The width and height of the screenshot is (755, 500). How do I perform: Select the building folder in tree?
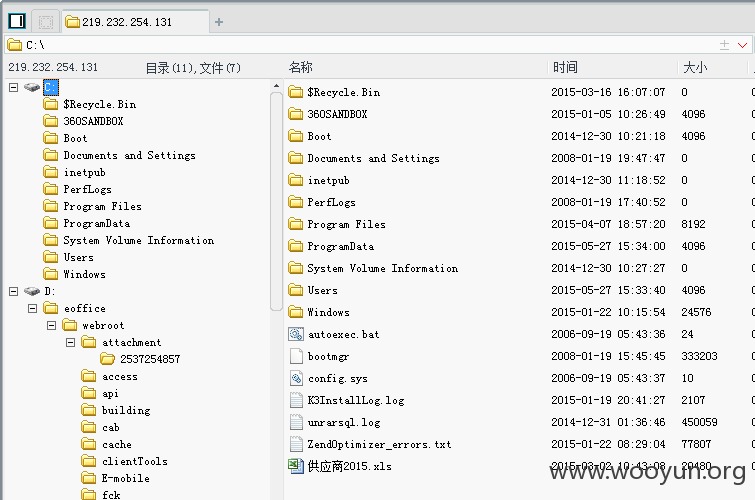(x=126, y=410)
